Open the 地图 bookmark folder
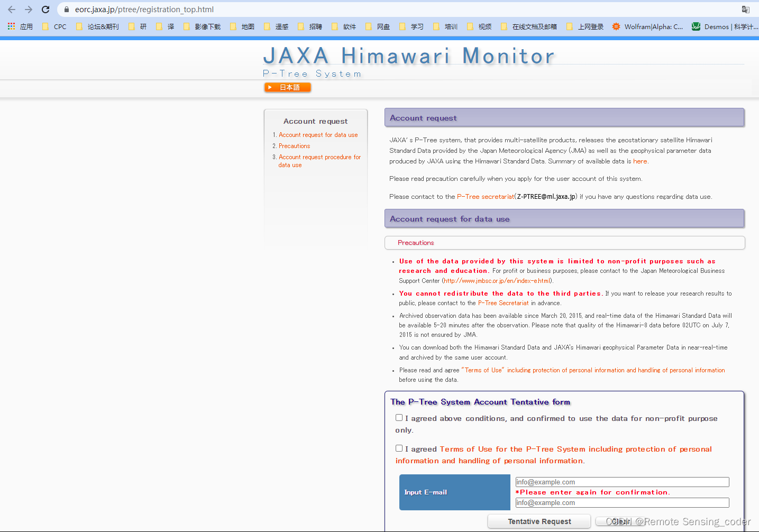Viewport: 759px width, 532px height. (x=242, y=26)
